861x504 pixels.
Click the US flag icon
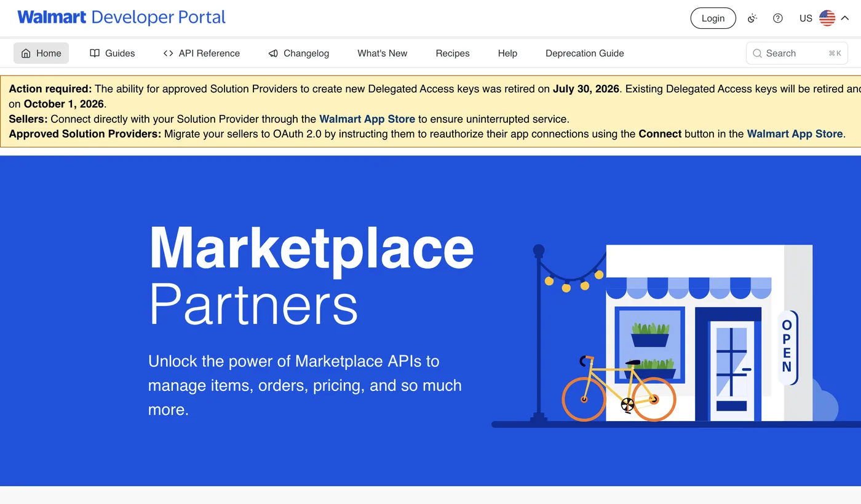point(827,18)
